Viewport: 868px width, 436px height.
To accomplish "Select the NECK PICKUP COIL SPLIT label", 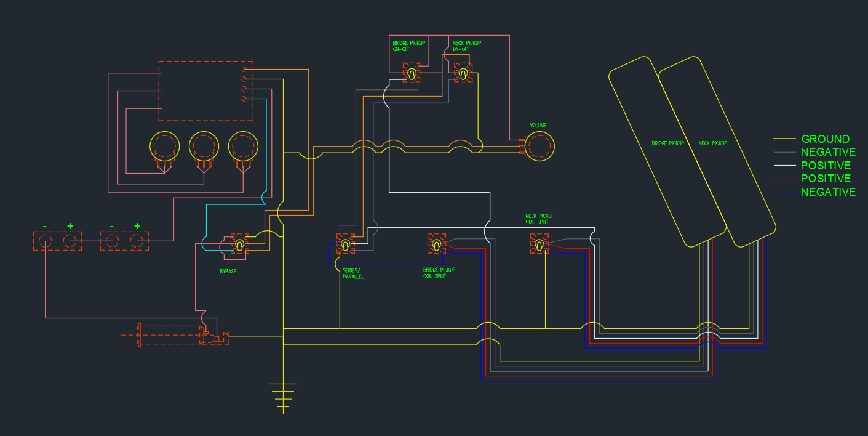I will coord(540,219).
